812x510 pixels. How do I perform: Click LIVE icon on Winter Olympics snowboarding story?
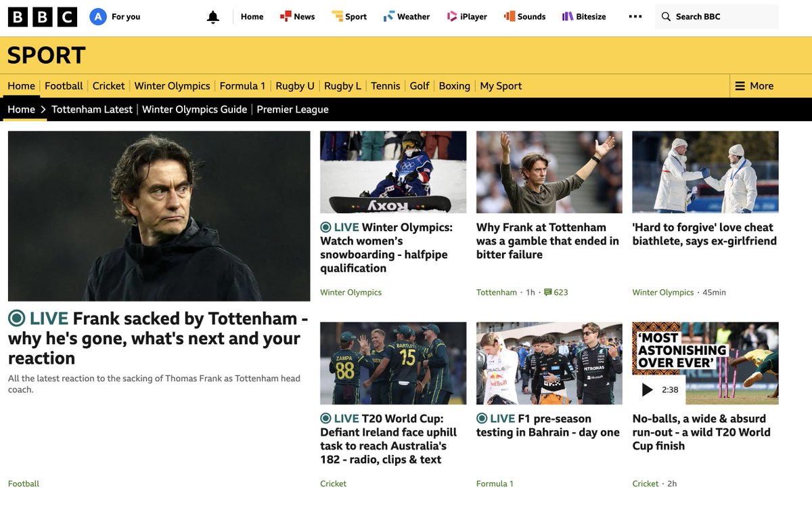coord(325,228)
